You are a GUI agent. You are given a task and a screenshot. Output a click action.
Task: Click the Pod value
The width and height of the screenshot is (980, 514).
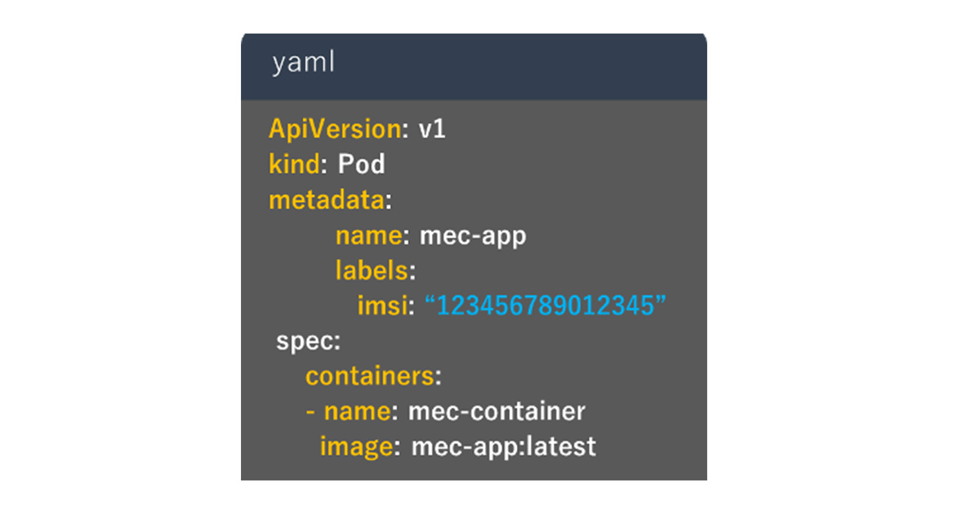click(361, 165)
